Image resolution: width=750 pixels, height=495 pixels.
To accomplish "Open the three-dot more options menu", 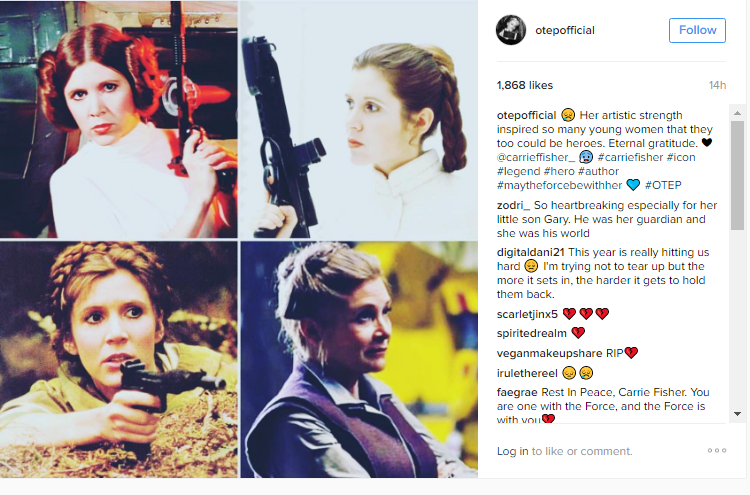I will [x=717, y=451].
